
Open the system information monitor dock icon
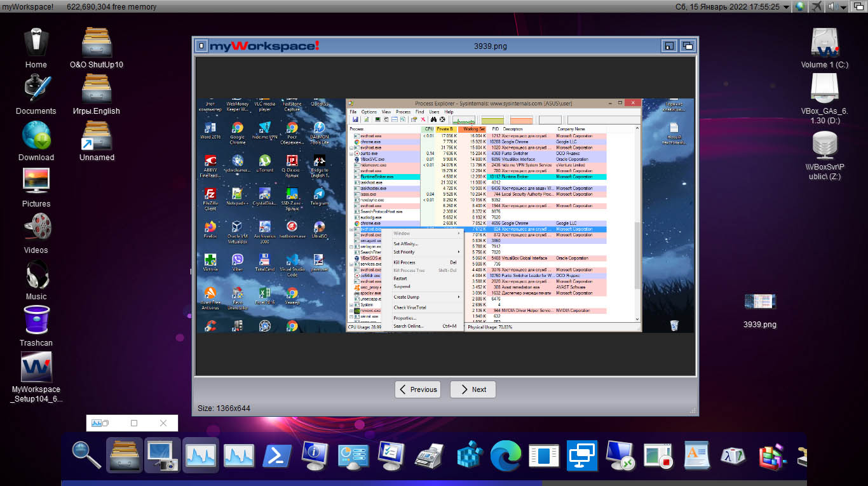315,456
